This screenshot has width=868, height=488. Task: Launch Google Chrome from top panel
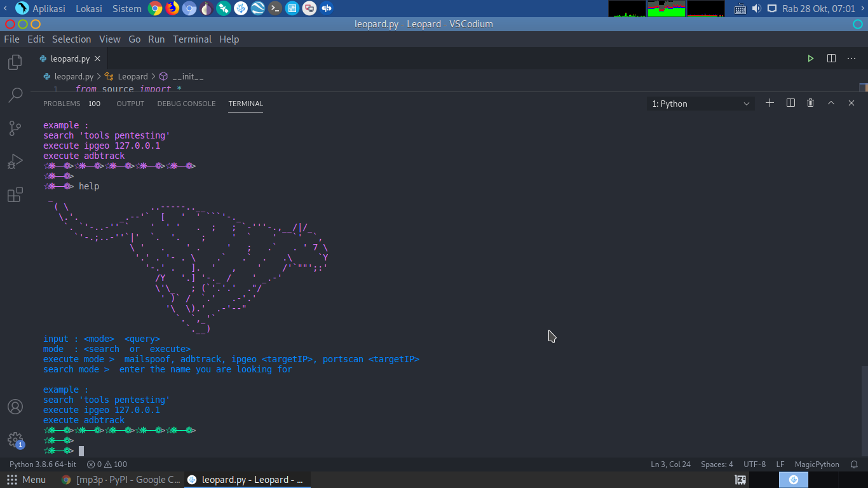point(155,8)
